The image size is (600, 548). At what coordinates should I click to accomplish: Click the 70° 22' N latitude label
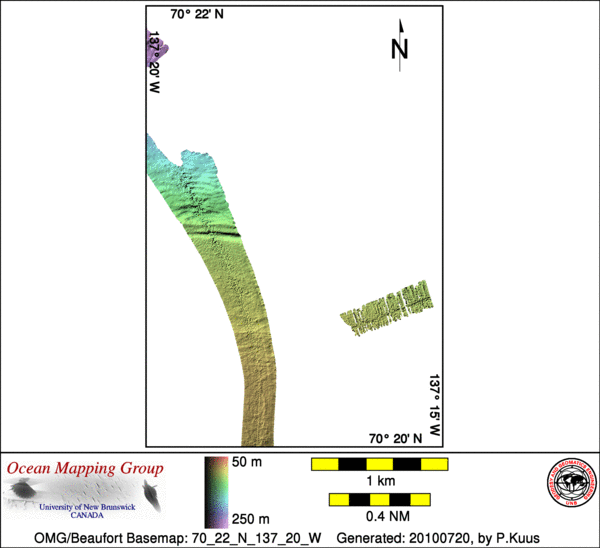(x=197, y=14)
